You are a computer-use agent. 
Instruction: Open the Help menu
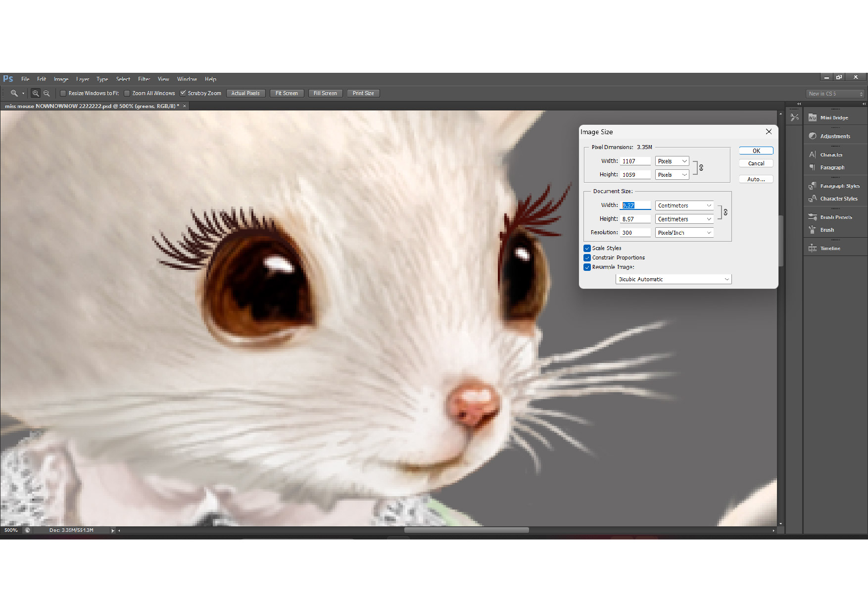(x=211, y=79)
